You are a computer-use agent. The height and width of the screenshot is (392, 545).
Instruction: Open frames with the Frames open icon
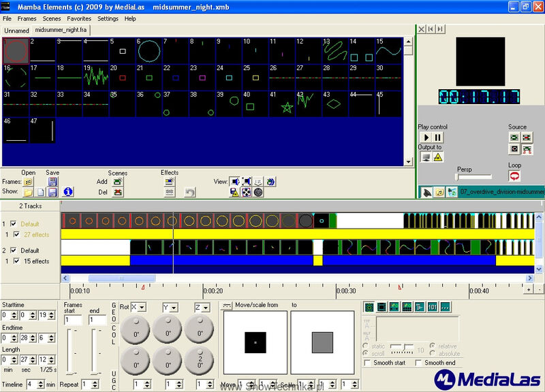28,182
